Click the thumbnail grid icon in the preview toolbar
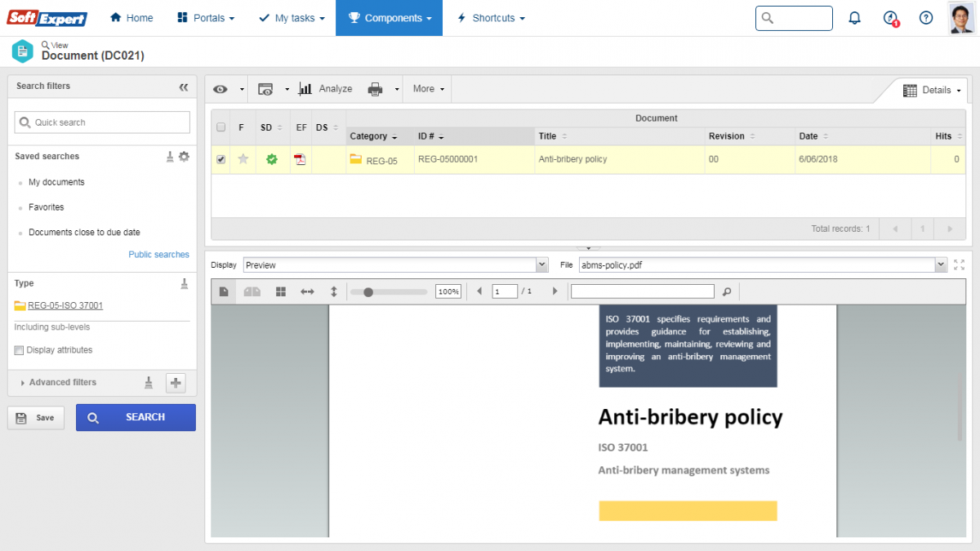 280,291
